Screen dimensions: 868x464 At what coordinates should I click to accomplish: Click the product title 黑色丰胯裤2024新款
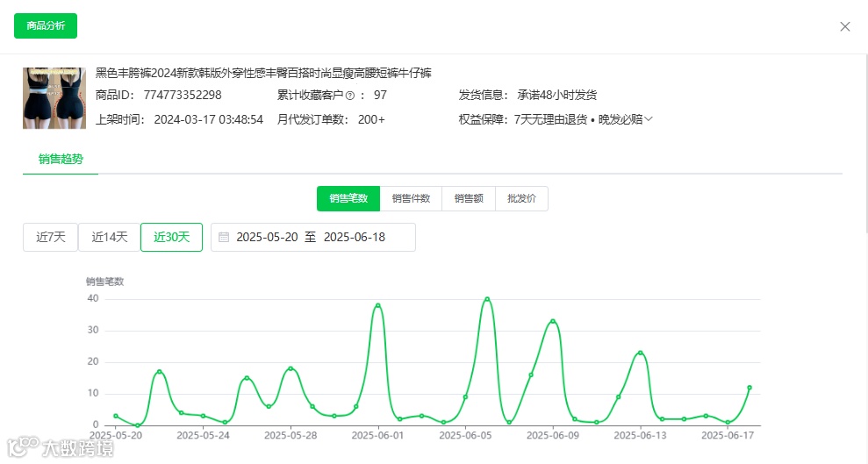coord(263,73)
